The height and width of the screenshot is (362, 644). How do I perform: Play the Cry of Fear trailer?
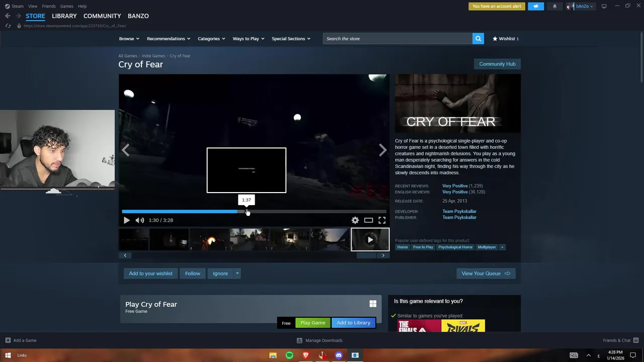[126, 220]
